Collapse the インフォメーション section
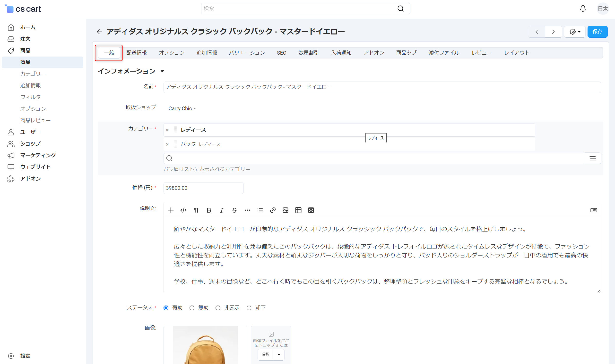The image size is (615, 364). click(x=162, y=71)
